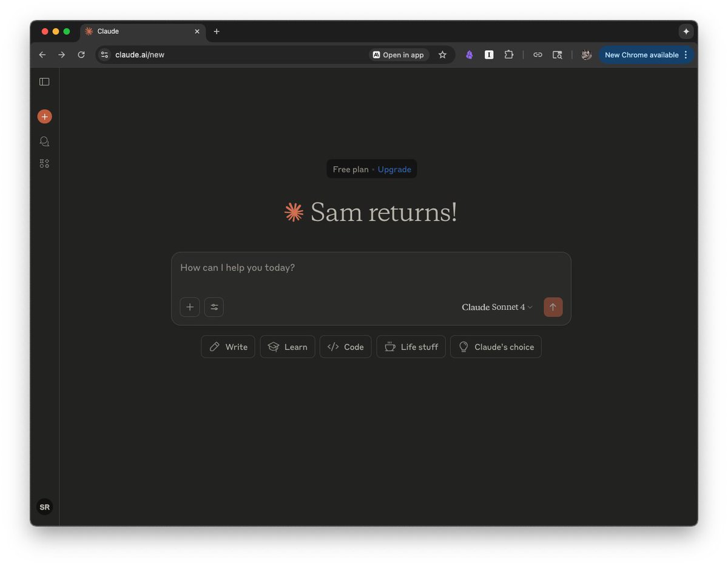Image resolution: width=728 pixels, height=566 pixels.
Task: Select the Code suggestion chip
Action: [345, 347]
